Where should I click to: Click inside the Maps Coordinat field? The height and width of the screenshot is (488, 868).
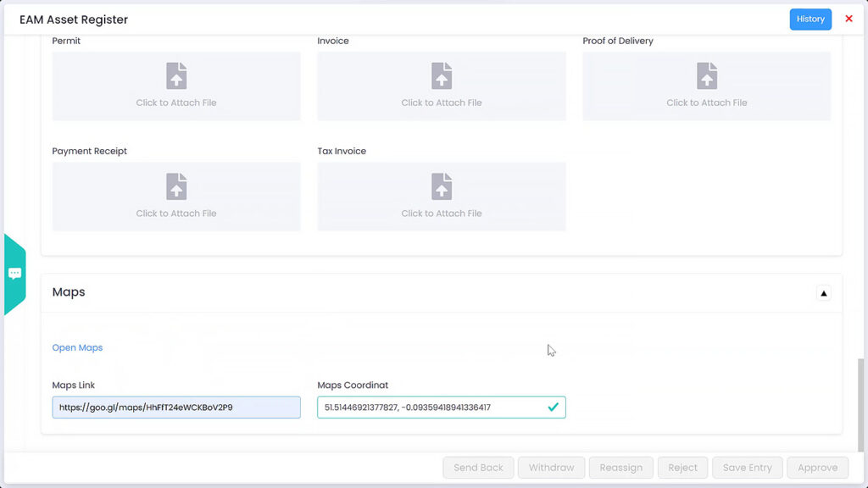point(424,407)
